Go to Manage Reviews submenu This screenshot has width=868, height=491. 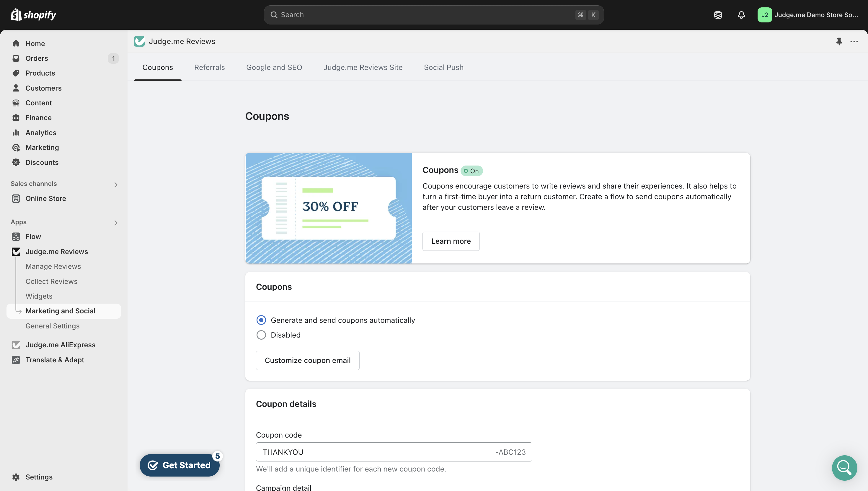(x=53, y=266)
